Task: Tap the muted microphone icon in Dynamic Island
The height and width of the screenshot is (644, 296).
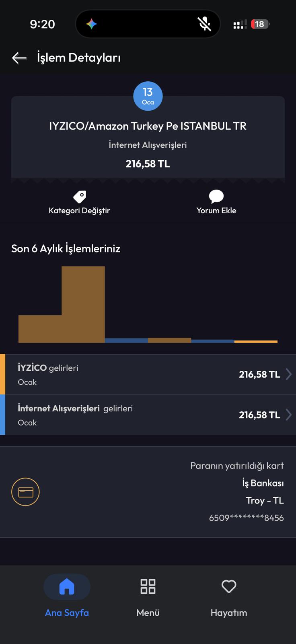Action: (x=204, y=24)
